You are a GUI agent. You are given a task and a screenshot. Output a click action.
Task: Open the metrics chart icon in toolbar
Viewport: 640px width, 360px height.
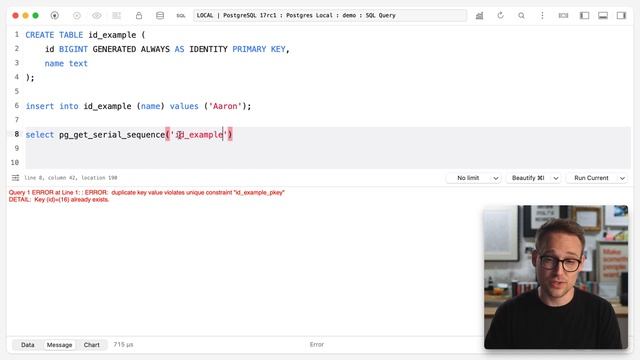point(479,16)
